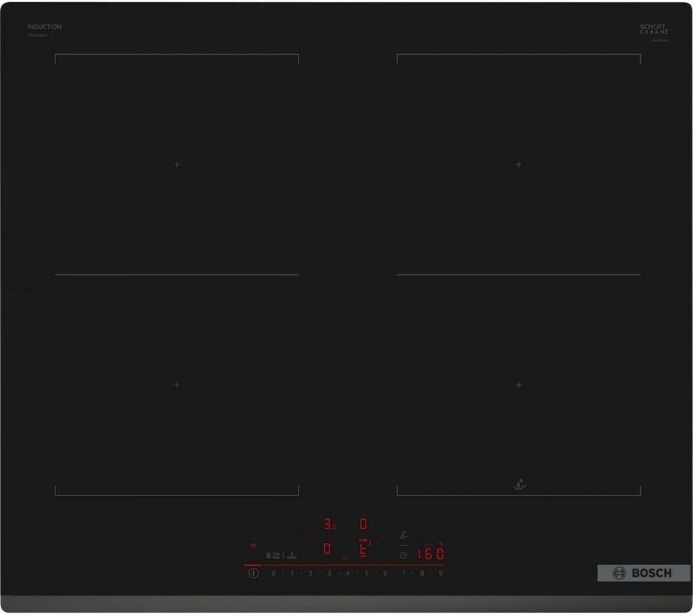Open the timer using the clock icon
This screenshot has height=616, width=693.
pos(403,554)
